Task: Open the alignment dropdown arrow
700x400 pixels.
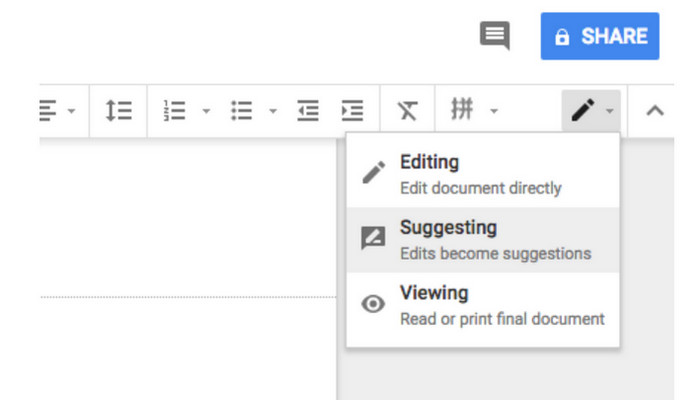Action: 71,111
